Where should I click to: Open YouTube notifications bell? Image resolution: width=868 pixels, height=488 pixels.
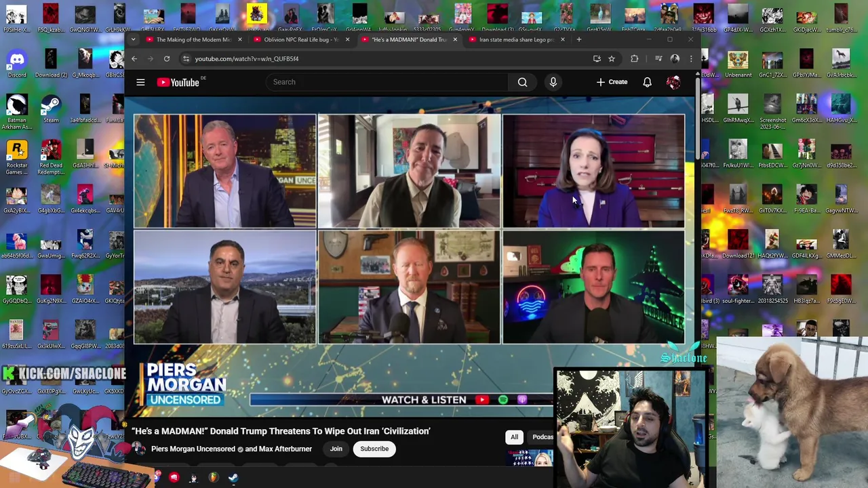pyautogui.click(x=647, y=82)
